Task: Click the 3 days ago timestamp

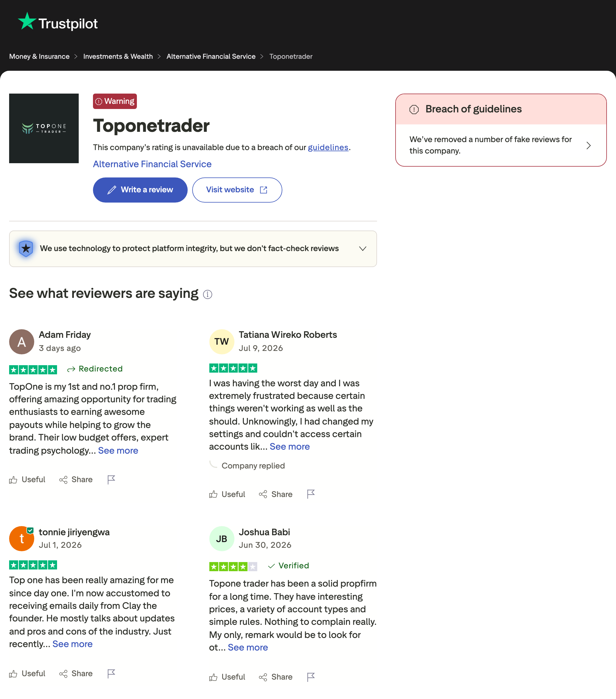Action: coord(60,348)
